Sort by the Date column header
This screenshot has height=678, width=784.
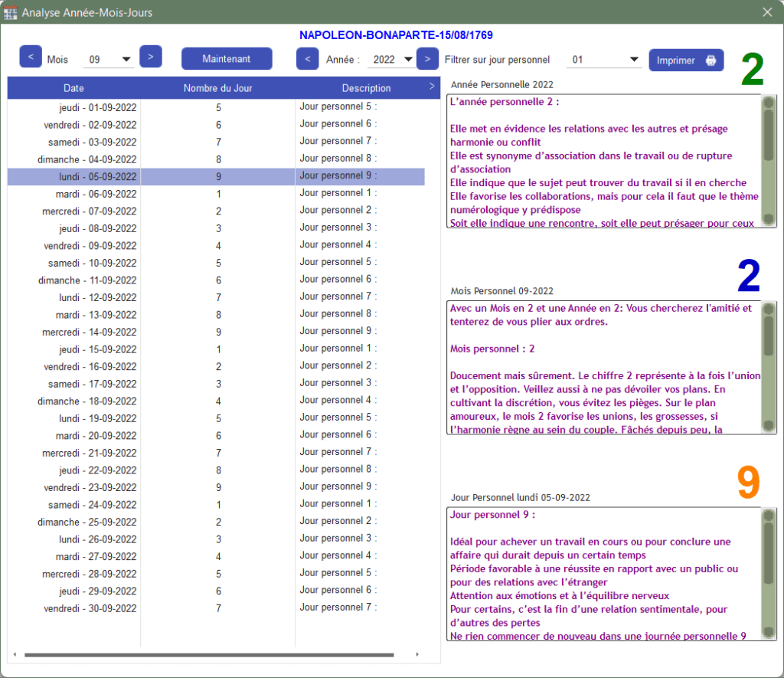[74, 88]
